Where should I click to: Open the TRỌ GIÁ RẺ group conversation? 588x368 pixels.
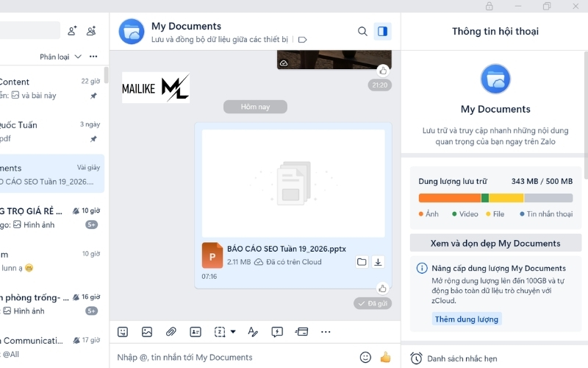coord(52,217)
